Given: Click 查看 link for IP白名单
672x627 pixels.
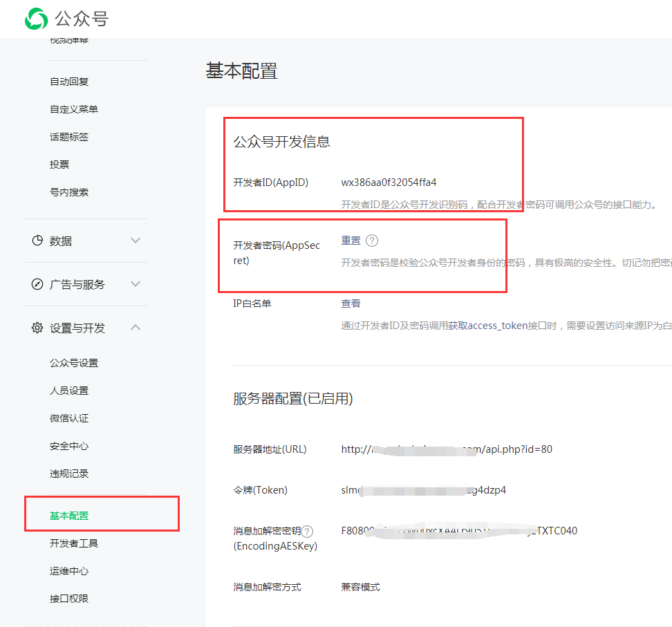Looking at the screenshot, I should (x=351, y=303).
